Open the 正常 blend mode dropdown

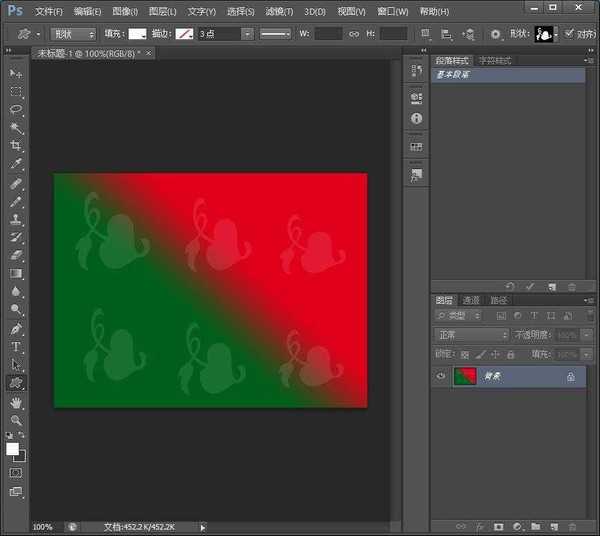pyautogui.click(x=471, y=335)
